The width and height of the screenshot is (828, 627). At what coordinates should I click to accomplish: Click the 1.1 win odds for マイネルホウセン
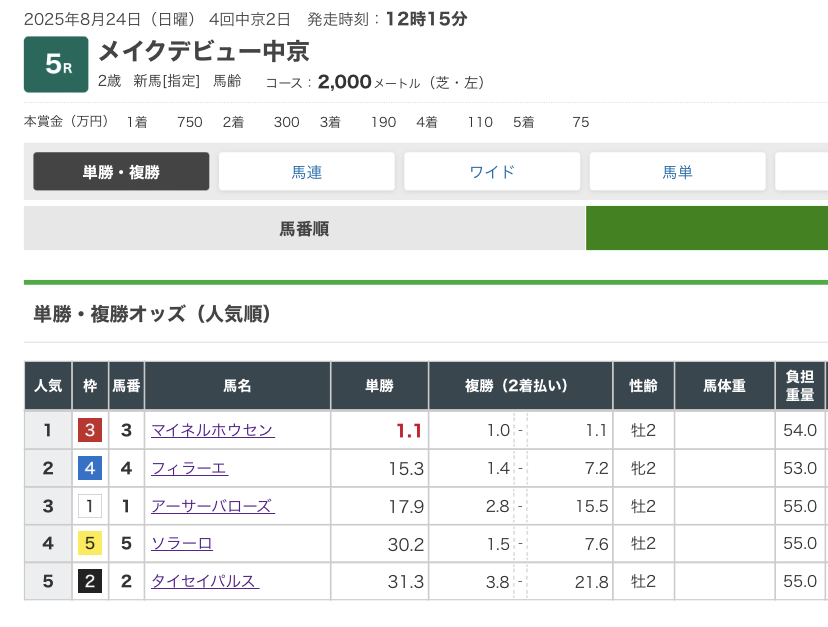[x=408, y=432]
